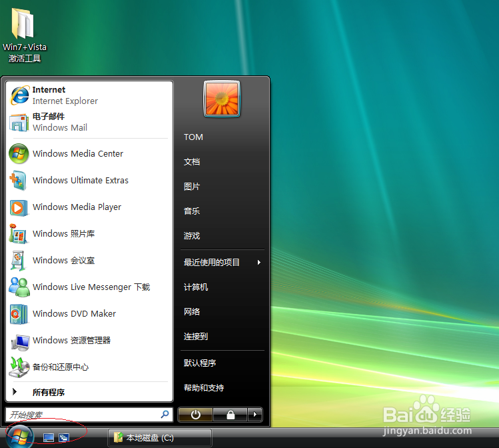Launch the Windows Ultimate Extras icon

click(18, 181)
